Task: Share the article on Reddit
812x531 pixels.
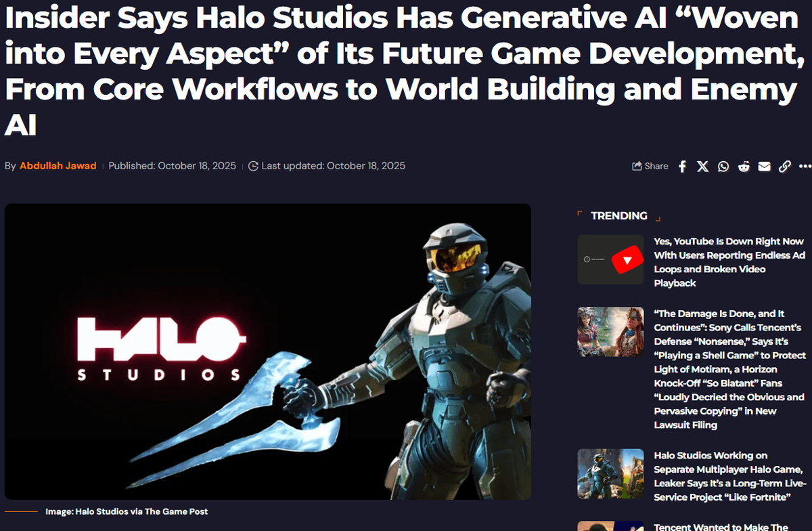Action: pos(744,167)
